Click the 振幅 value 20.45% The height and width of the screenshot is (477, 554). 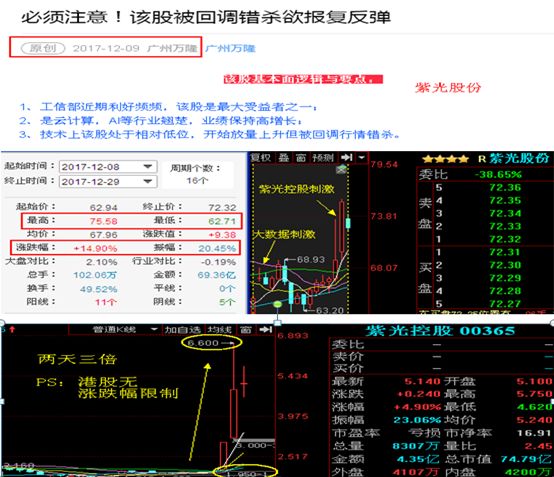(x=217, y=248)
